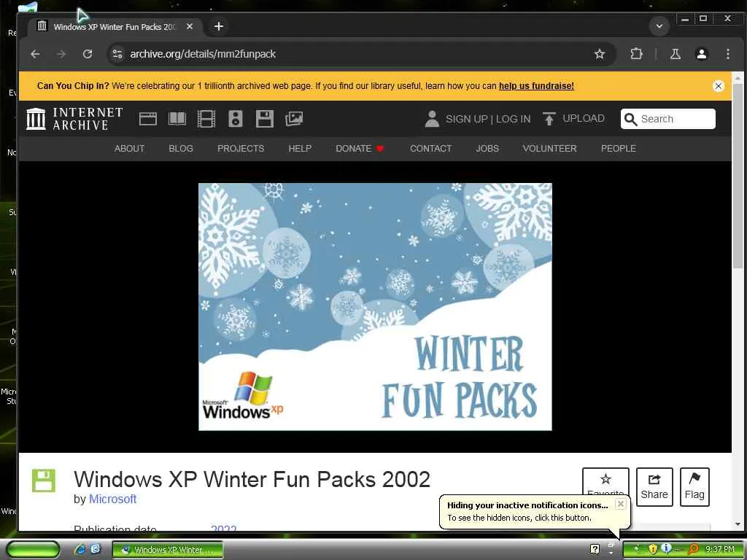
Task: Open the Audio speaker icon
Action: pyautogui.click(x=236, y=119)
